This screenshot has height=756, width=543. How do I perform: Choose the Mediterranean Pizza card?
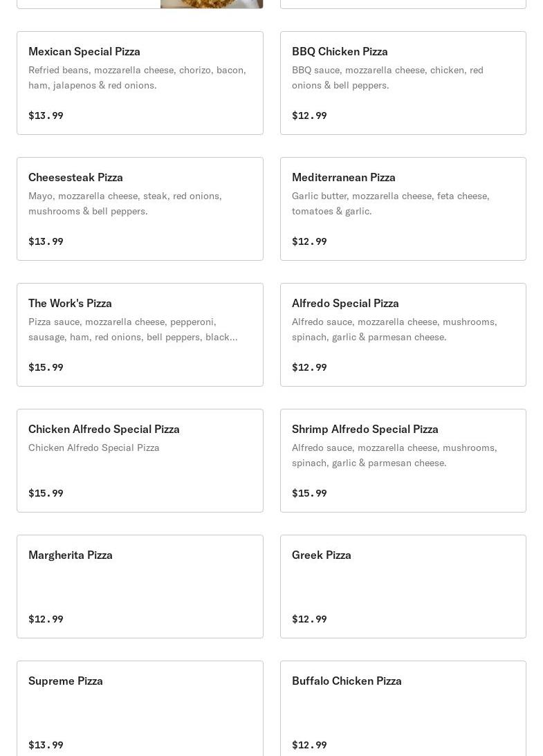point(403,209)
